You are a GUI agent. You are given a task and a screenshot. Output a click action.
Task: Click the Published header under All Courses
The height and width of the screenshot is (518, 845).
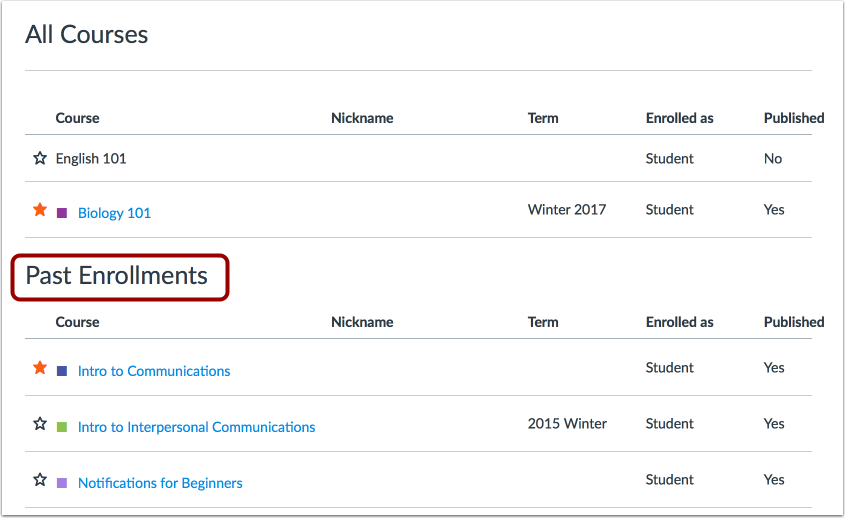coord(794,118)
